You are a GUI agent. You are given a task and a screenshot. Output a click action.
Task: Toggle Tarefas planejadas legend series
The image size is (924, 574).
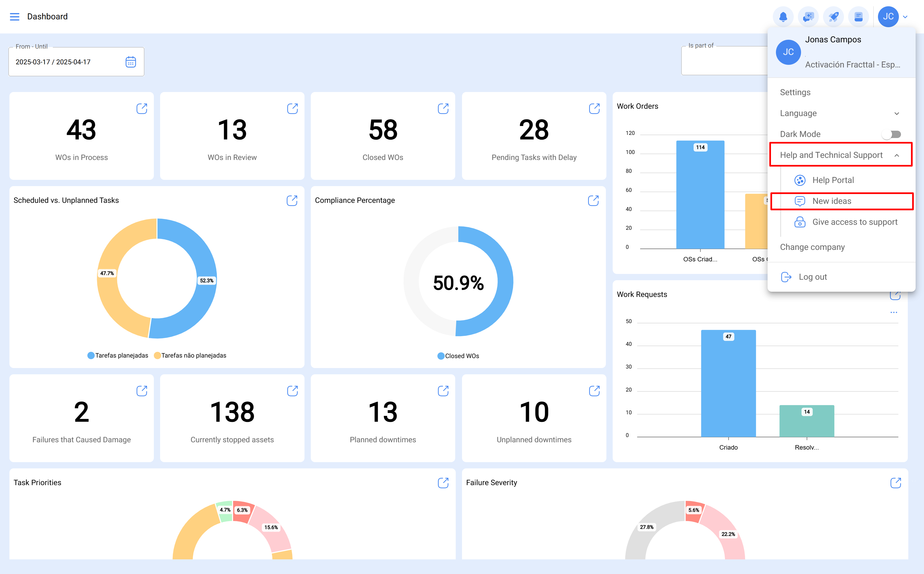tap(118, 356)
